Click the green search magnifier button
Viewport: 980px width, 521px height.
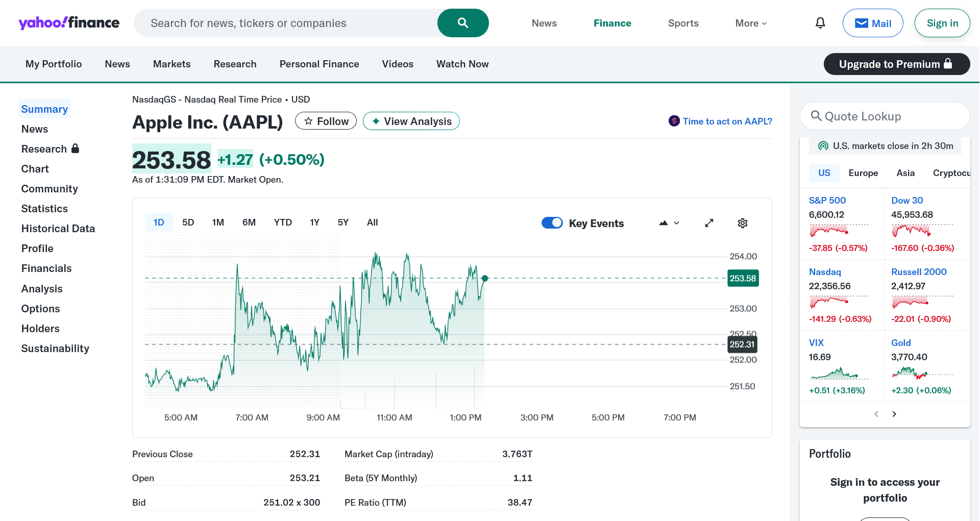pos(462,23)
